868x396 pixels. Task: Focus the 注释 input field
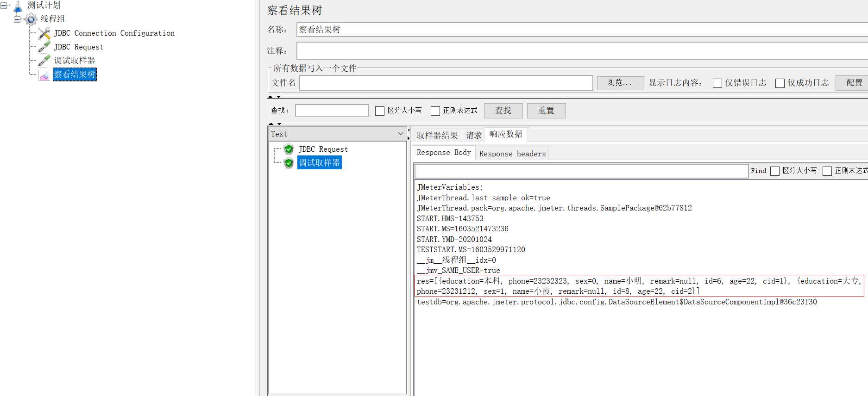click(582, 51)
